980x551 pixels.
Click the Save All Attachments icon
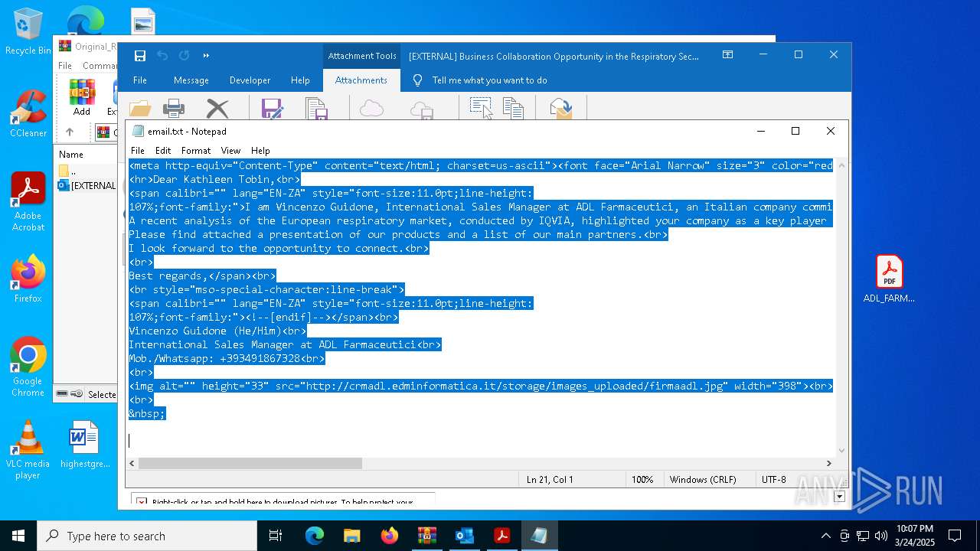[x=316, y=109]
